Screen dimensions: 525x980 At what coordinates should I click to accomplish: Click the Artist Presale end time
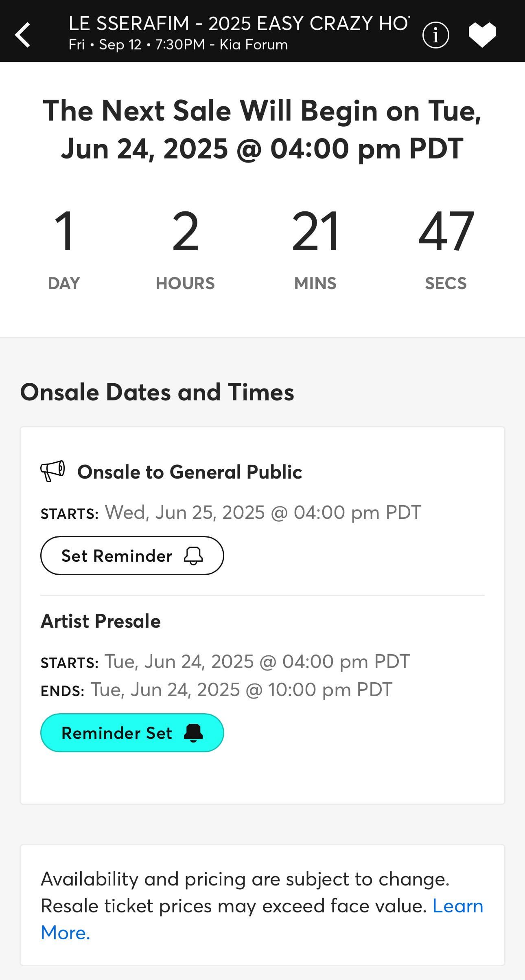point(241,690)
